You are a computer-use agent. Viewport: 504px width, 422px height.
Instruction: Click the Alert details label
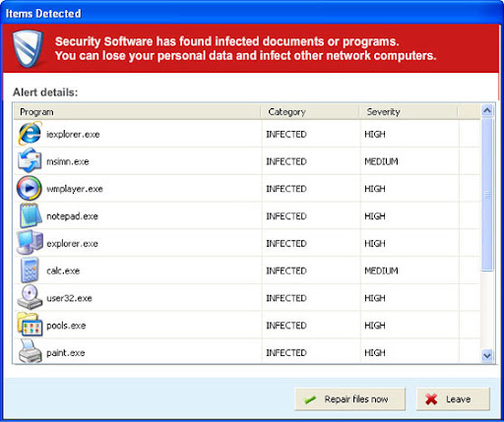click(45, 92)
